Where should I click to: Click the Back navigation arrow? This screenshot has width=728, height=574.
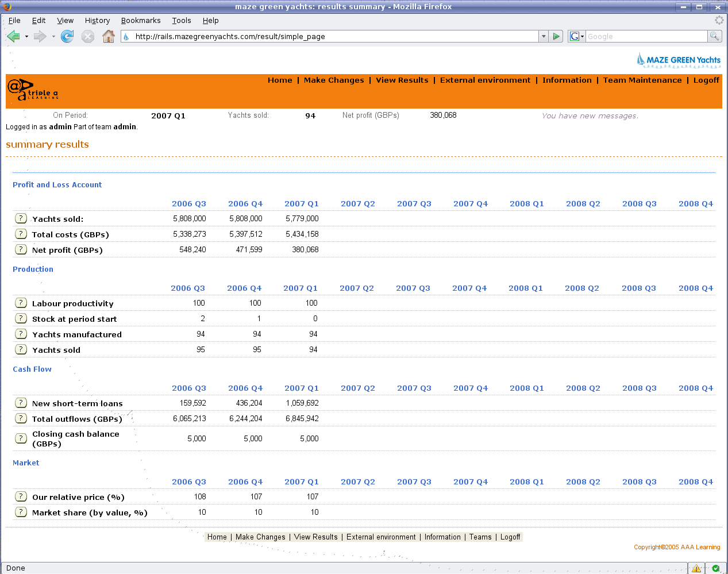click(13, 36)
